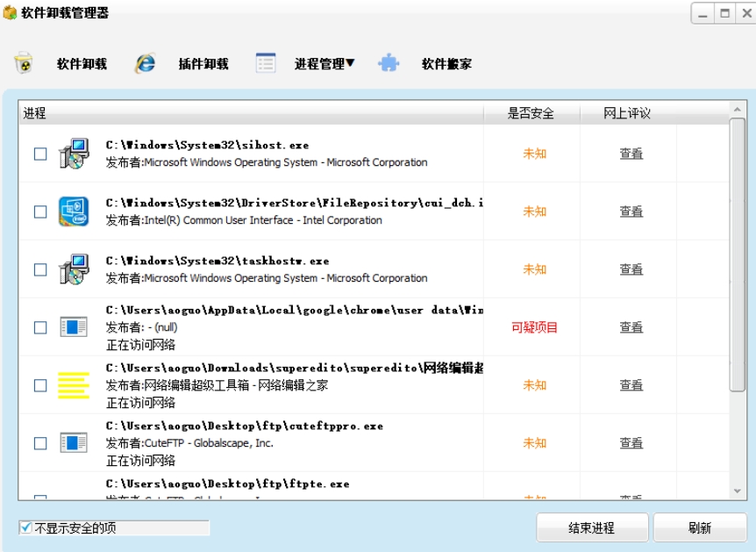
Task: Select the taskhostw.exe installer icon
Action: pos(74,269)
